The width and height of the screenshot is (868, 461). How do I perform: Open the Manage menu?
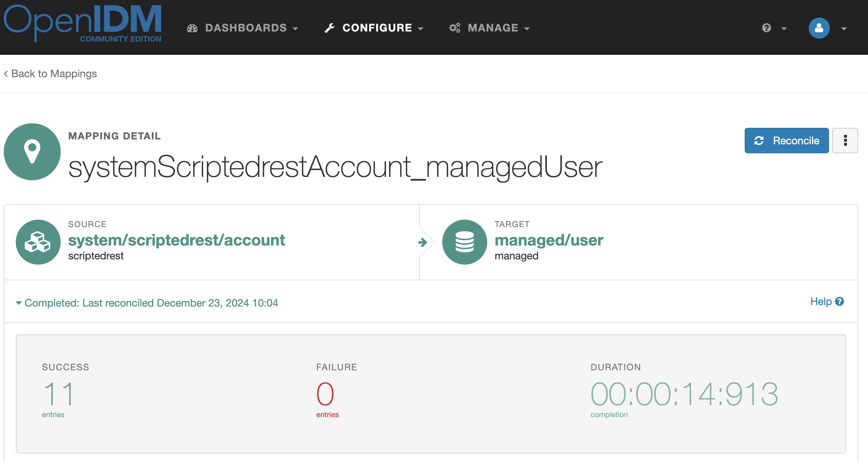pos(493,28)
